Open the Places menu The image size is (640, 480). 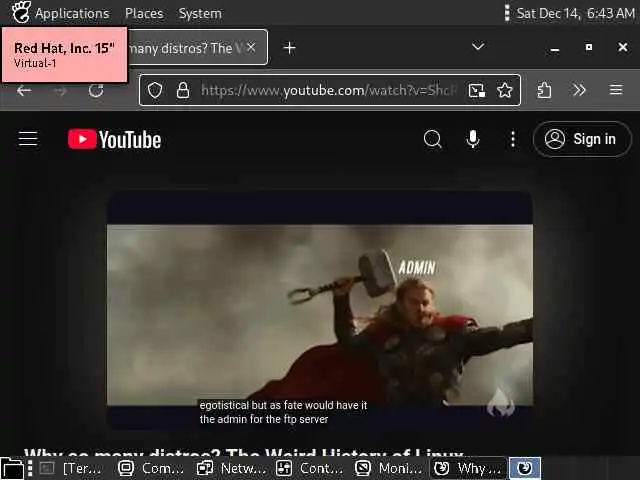point(144,13)
